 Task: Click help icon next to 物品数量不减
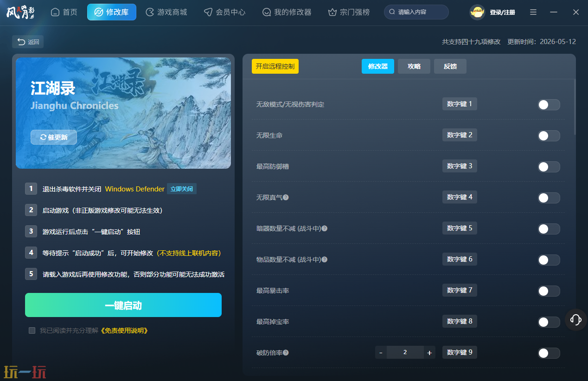coord(325,260)
